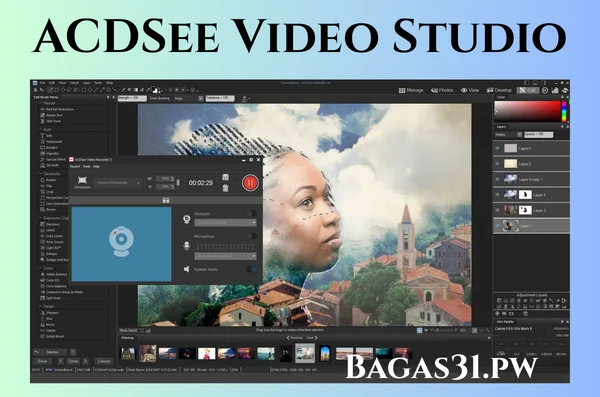Toggle the aspect ratio lock between W and H
Image resolution: width=600 pixels, height=397 pixels.
[x=178, y=183]
